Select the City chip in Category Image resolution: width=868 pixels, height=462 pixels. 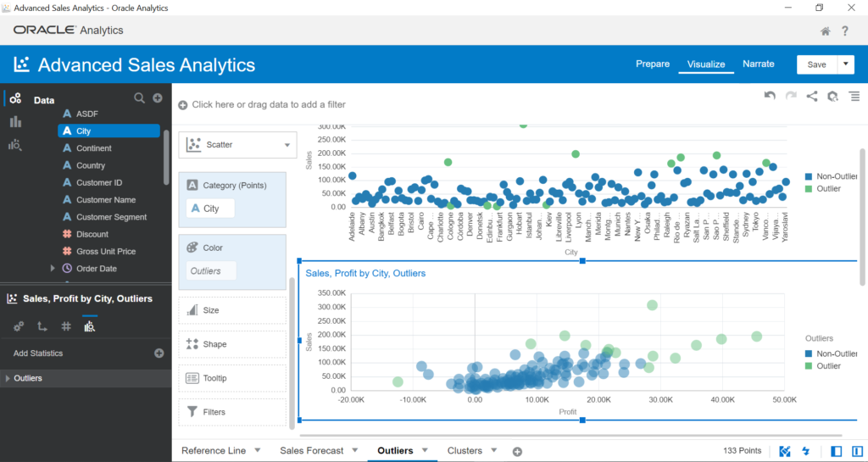(210, 209)
